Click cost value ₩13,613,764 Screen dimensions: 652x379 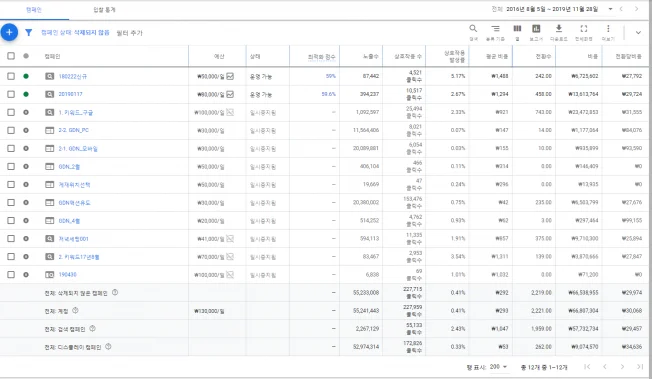coord(583,94)
